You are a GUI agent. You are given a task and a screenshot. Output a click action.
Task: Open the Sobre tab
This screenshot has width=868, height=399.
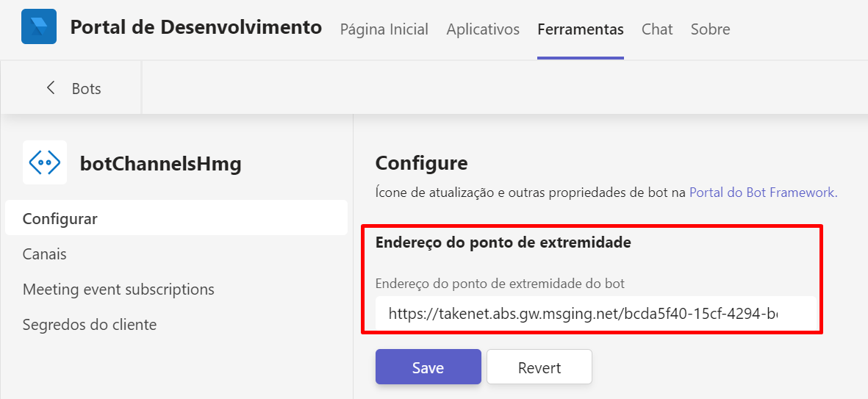pos(710,29)
